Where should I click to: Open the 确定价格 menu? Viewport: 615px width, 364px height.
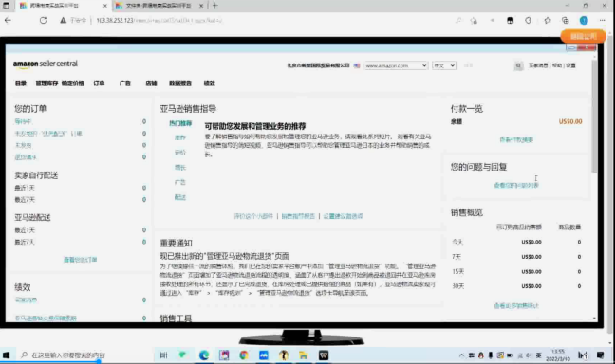[72, 83]
